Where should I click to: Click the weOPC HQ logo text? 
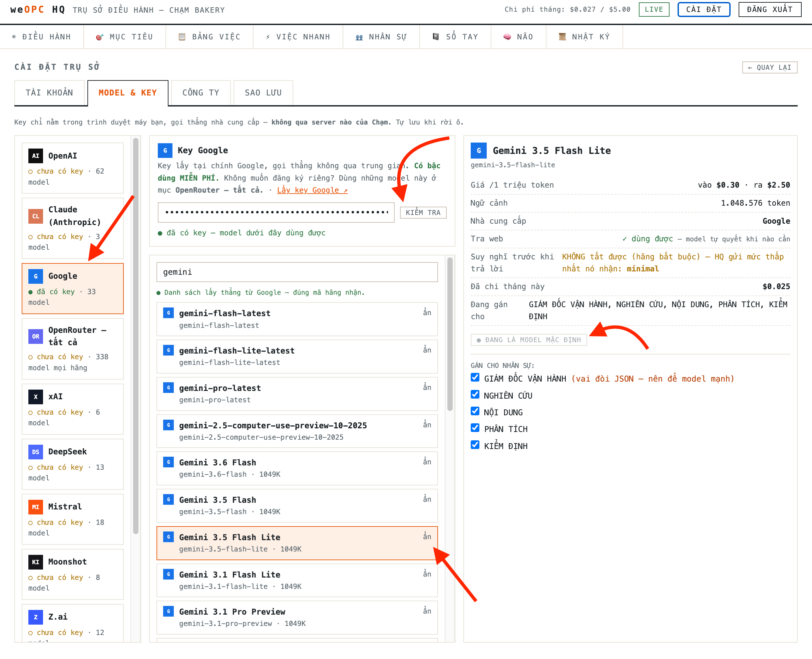(38, 9)
